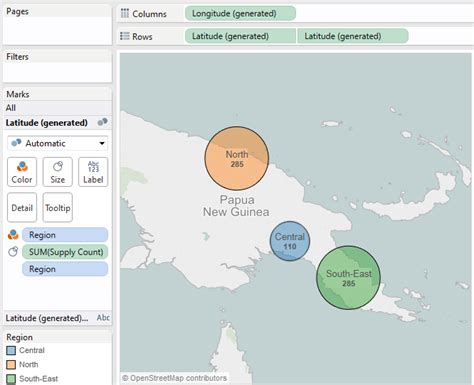Select the Central label in Region legend
This screenshot has height=385, width=474.
point(32,350)
